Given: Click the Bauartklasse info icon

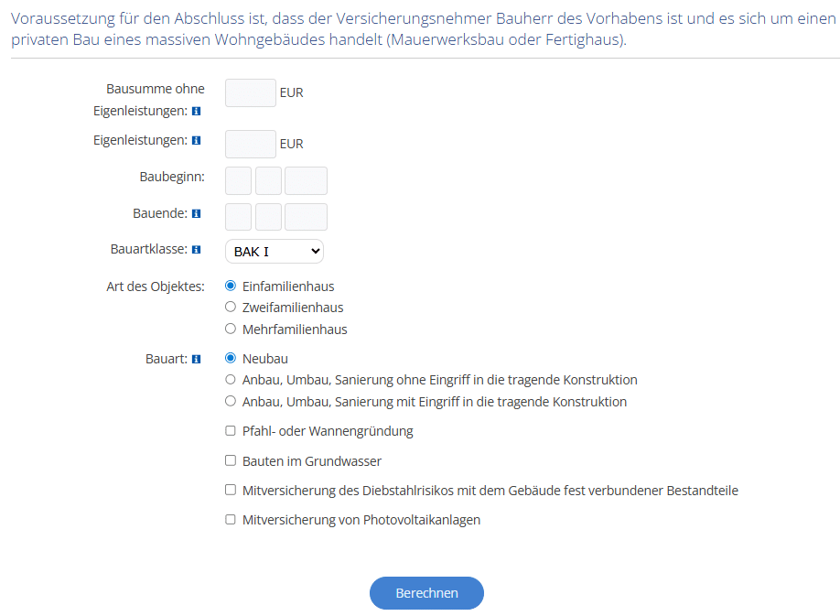Looking at the screenshot, I should coord(196,249).
